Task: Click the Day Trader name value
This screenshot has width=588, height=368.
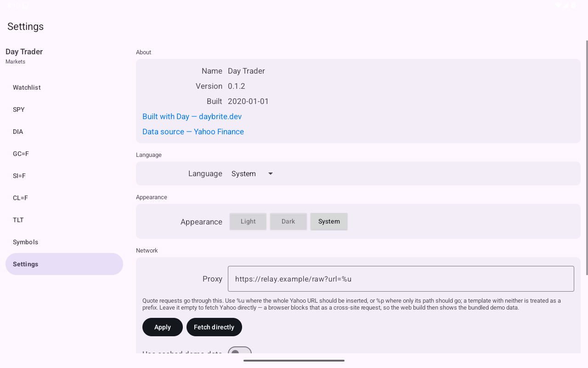Action: tap(246, 71)
